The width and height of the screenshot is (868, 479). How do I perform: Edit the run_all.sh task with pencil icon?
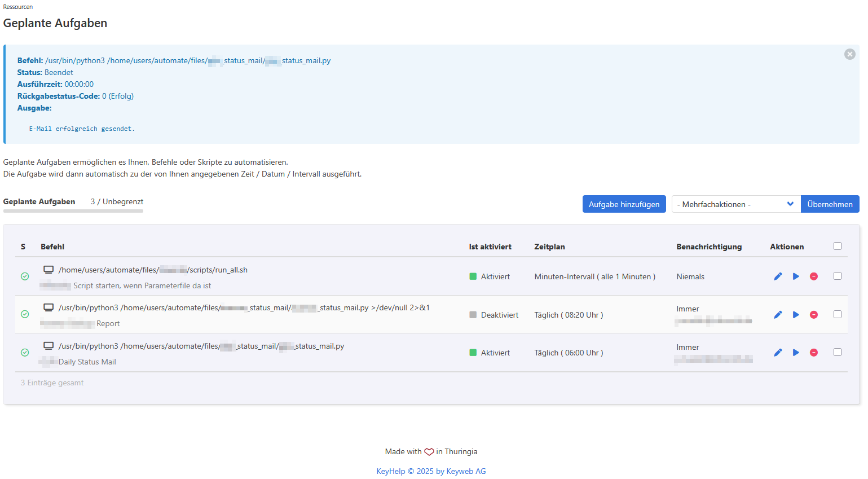pos(778,276)
